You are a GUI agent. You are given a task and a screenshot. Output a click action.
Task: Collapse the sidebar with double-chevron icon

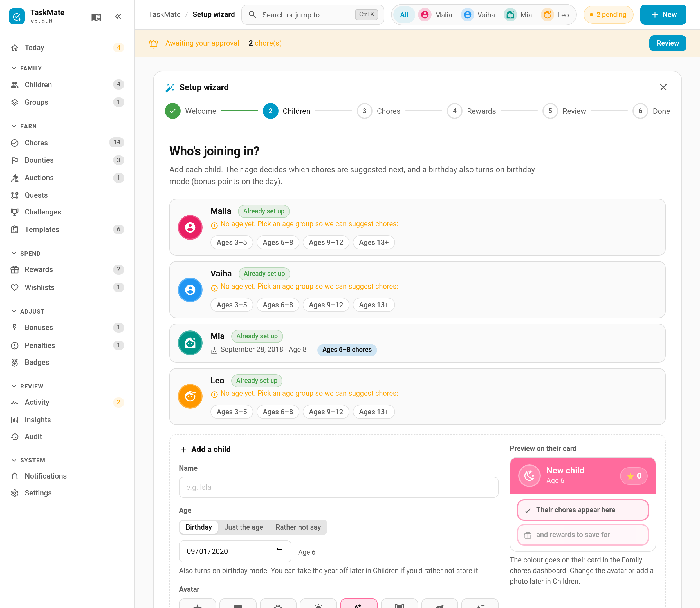pos(118,16)
